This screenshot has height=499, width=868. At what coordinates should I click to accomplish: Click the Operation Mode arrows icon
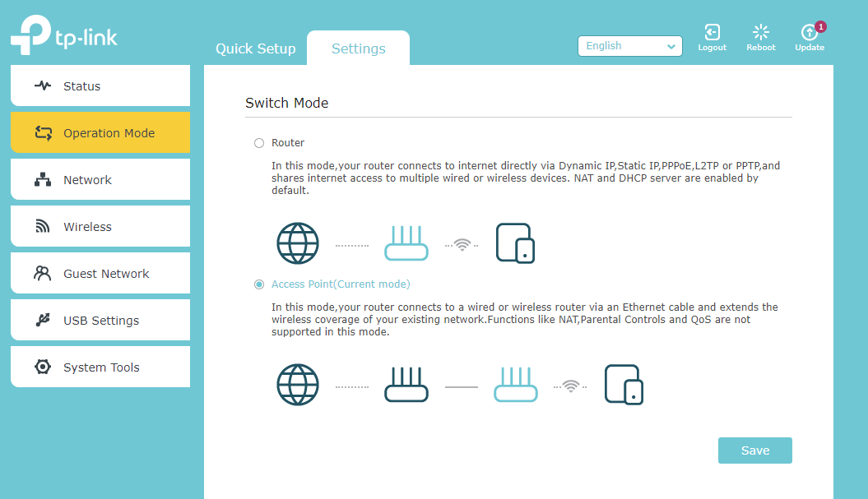43,133
